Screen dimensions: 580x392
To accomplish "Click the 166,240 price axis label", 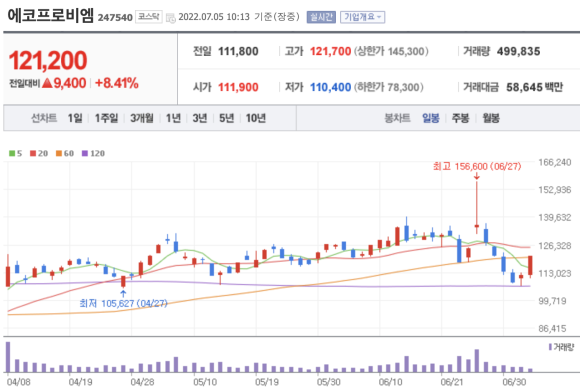I will [x=554, y=162].
